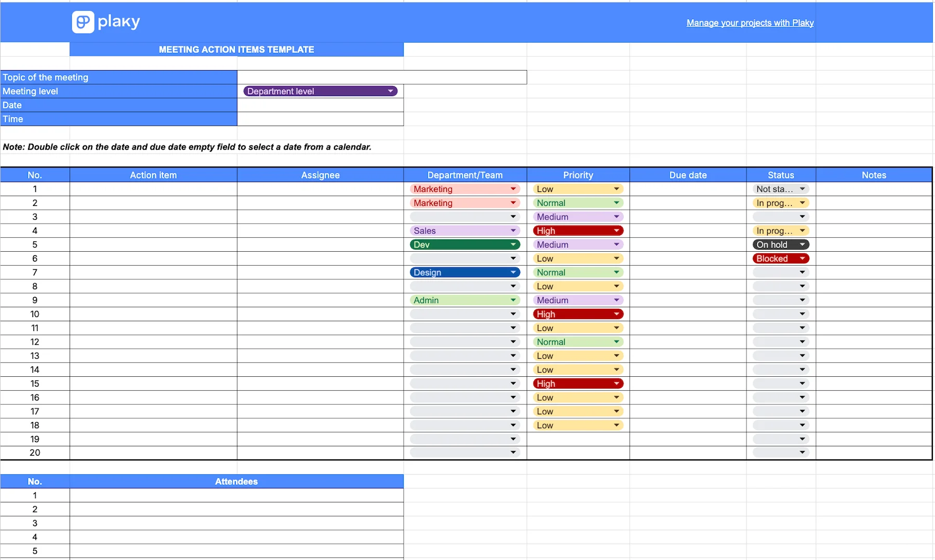The width and height of the screenshot is (935, 560).
Task: Open the Admin department dropdown in row 9
Action: (x=465, y=300)
